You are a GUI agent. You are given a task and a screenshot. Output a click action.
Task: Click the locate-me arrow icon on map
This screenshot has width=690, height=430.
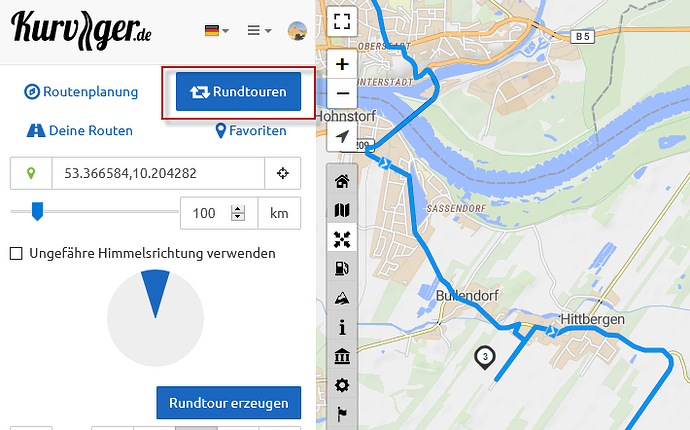coord(342,136)
